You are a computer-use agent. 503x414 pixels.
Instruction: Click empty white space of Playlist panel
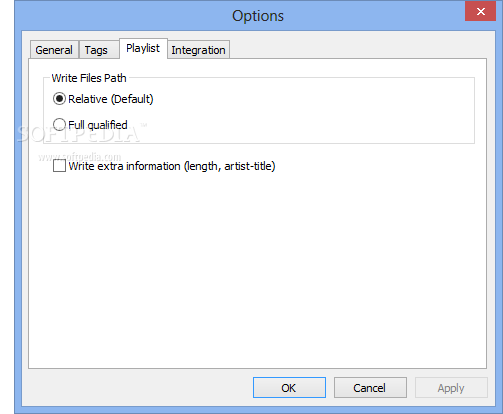(x=257, y=267)
